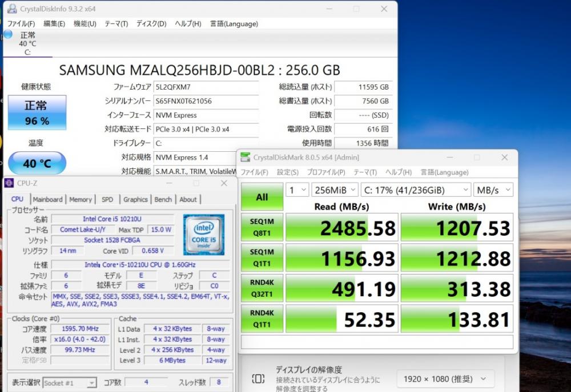Click the CPU-Z app icon in title bar
Image resolution: width=571 pixels, height=392 pixels.
pos(9,183)
